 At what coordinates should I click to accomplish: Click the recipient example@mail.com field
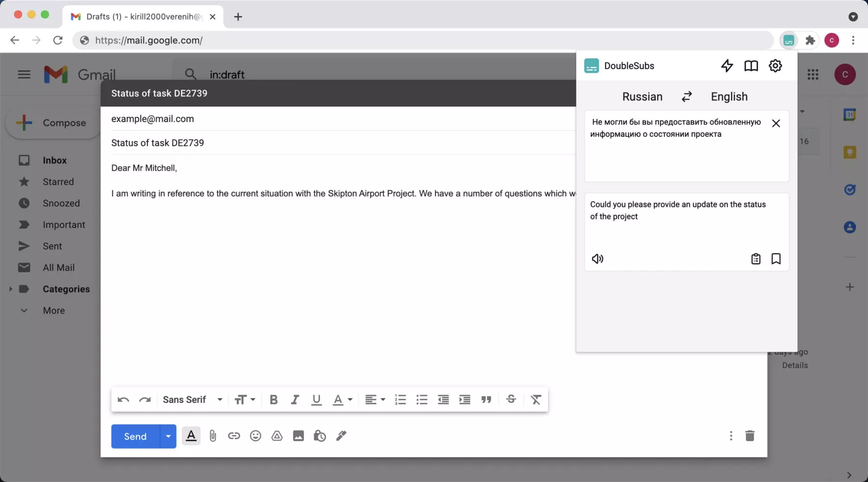tap(343, 119)
